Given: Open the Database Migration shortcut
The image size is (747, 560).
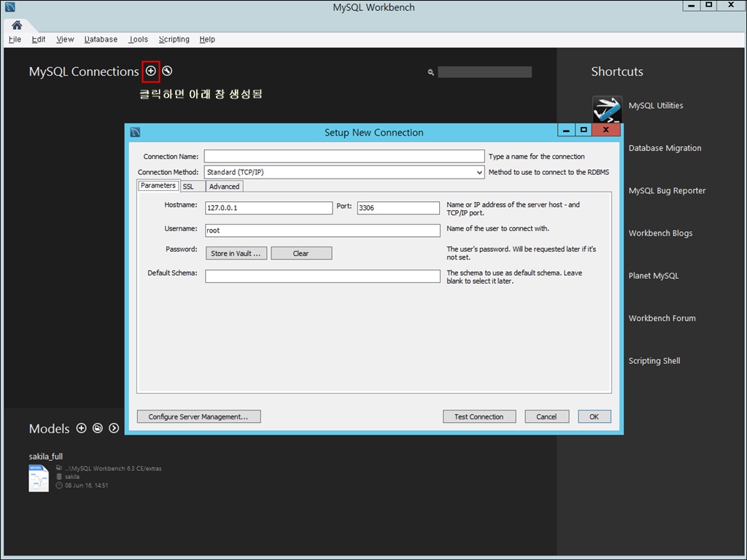Looking at the screenshot, I should click(665, 148).
